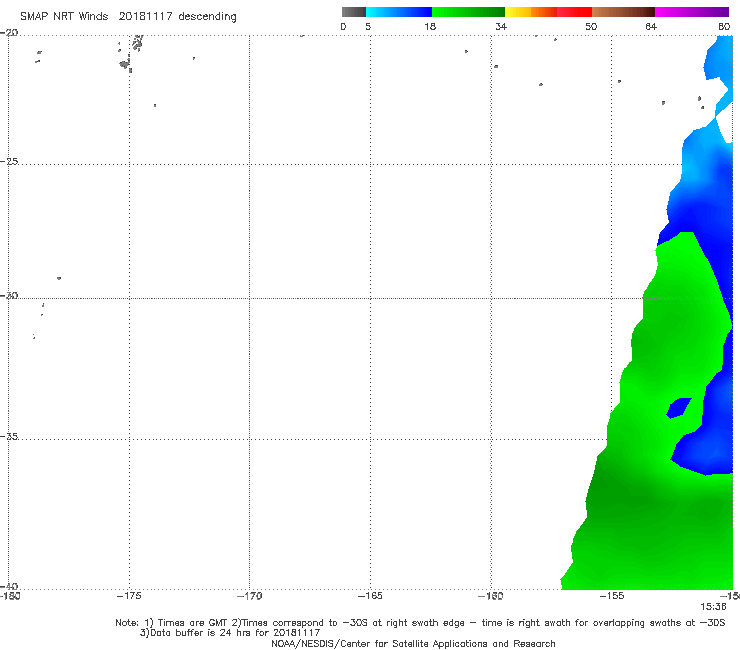Click colorbar label '34'
The image size is (740, 650).
pos(501,27)
